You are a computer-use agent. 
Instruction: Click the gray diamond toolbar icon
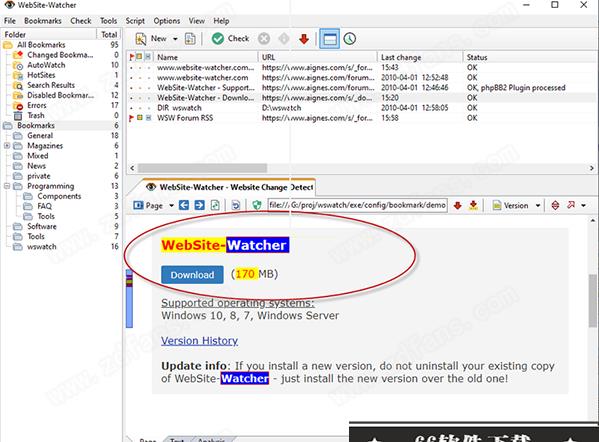point(284,39)
